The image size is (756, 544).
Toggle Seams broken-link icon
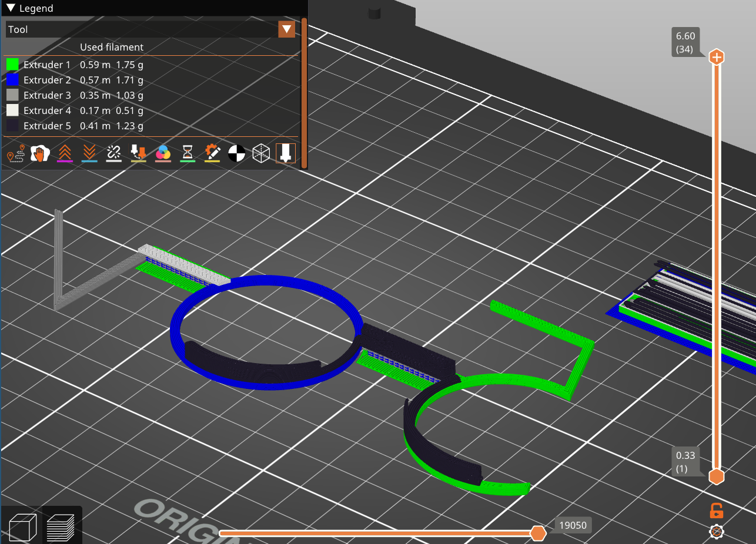click(x=113, y=153)
